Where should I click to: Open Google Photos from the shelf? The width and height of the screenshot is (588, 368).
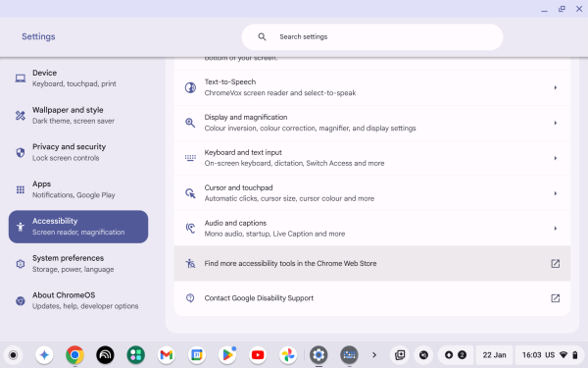tap(288, 355)
